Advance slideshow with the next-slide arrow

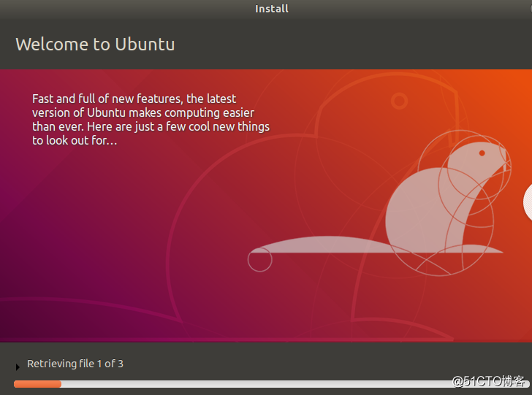click(528, 202)
